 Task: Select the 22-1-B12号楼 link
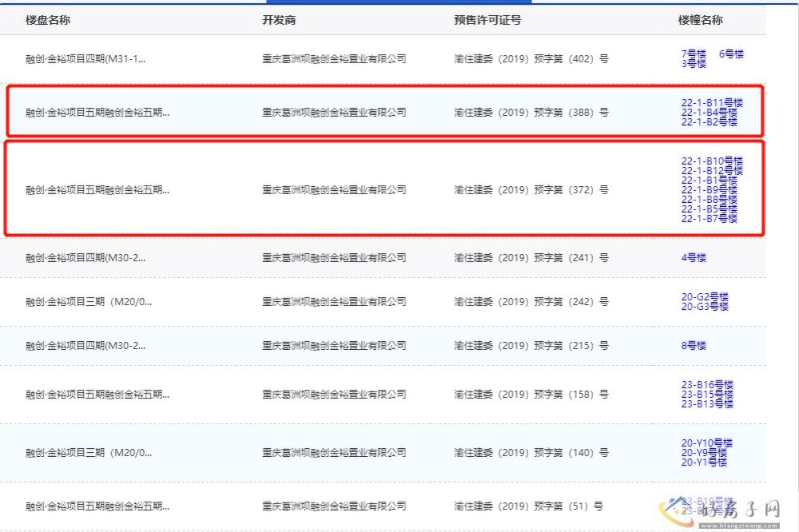pyautogui.click(x=712, y=171)
